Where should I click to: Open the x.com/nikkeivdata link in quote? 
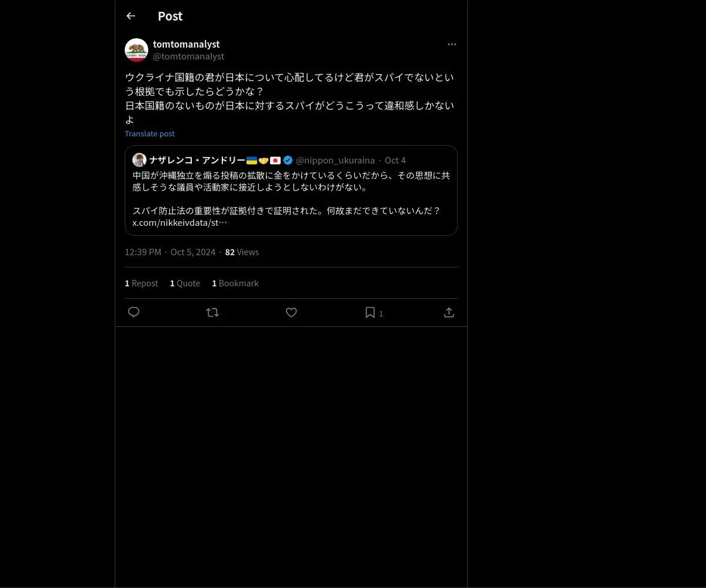tap(179, 223)
